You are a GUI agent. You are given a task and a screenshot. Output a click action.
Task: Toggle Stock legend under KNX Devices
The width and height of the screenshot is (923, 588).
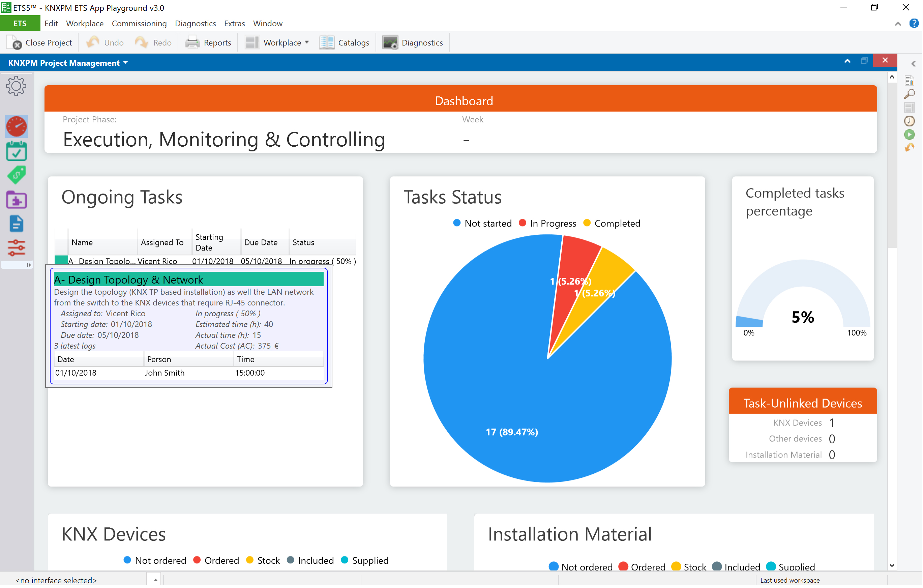coord(263,561)
